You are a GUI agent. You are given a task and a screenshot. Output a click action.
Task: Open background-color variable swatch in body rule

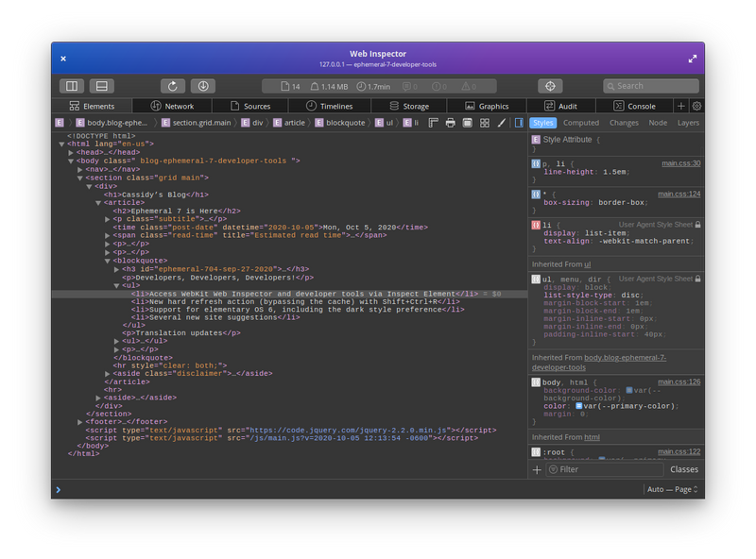point(629,390)
